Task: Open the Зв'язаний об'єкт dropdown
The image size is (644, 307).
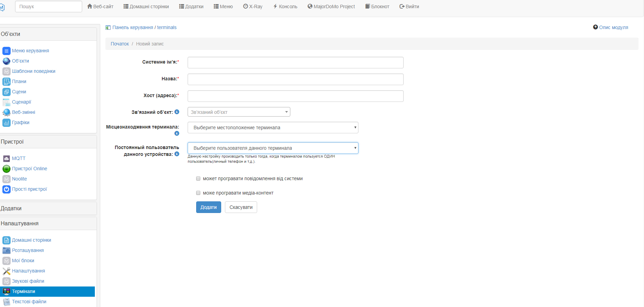Action: tap(239, 112)
